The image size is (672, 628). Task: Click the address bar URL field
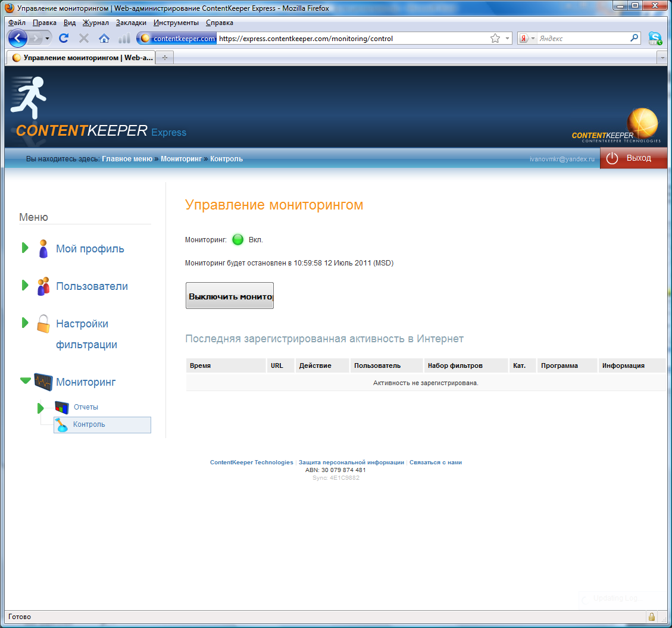click(354, 39)
